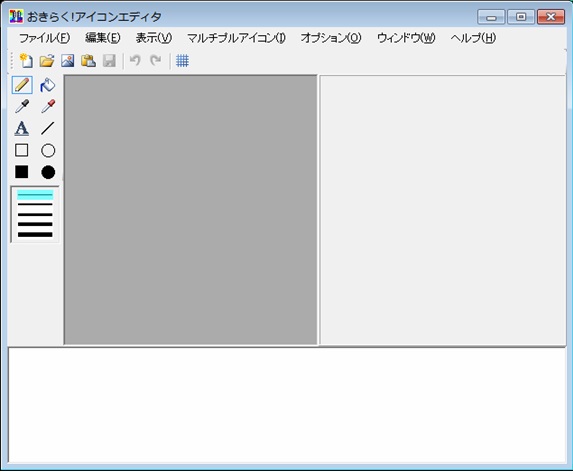Choose the filled rectangle tool
Screen dimensions: 573x472
(22, 172)
